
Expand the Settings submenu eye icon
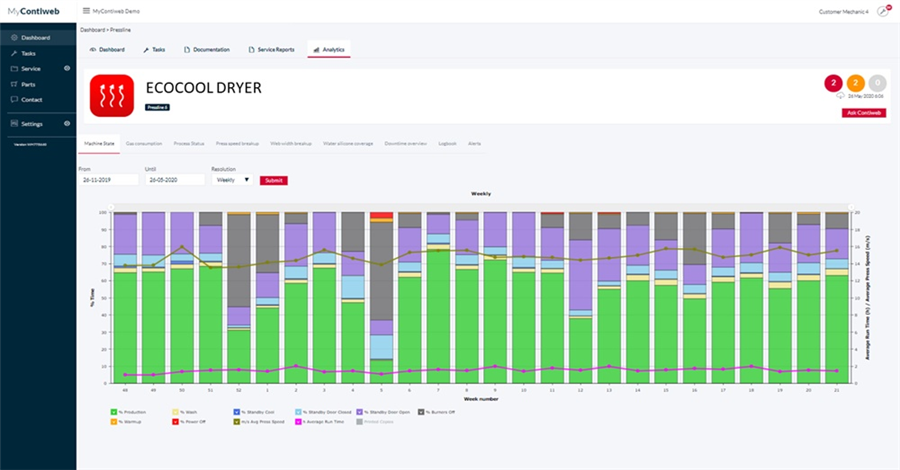(67, 123)
